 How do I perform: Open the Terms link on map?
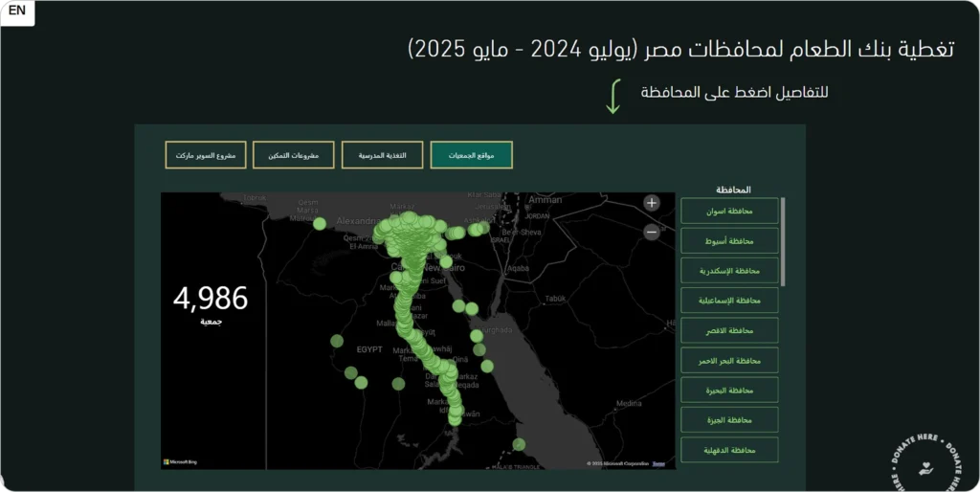(x=658, y=463)
